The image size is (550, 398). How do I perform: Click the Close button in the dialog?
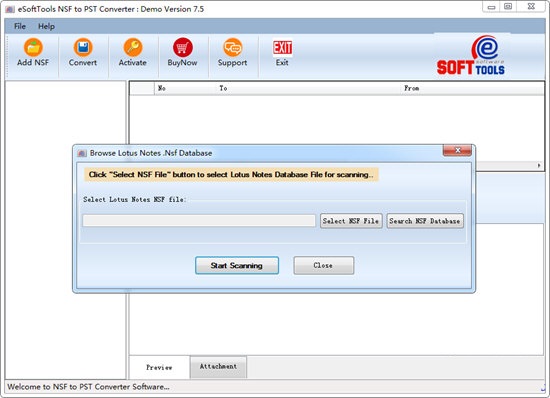click(x=323, y=265)
